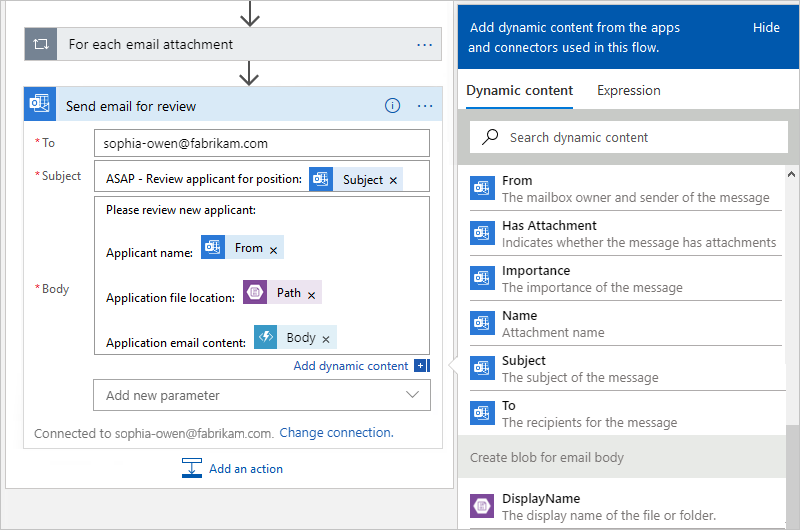Remove the Subject token from subject field

394,181
